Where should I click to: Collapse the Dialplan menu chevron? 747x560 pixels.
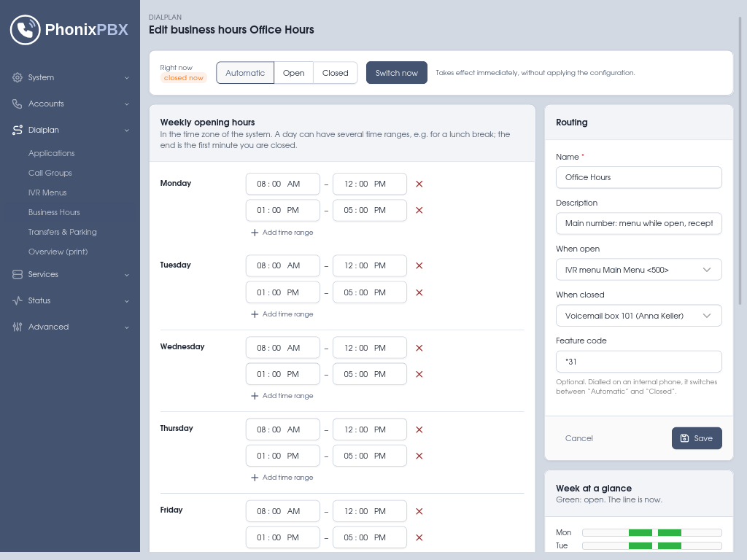pos(127,130)
